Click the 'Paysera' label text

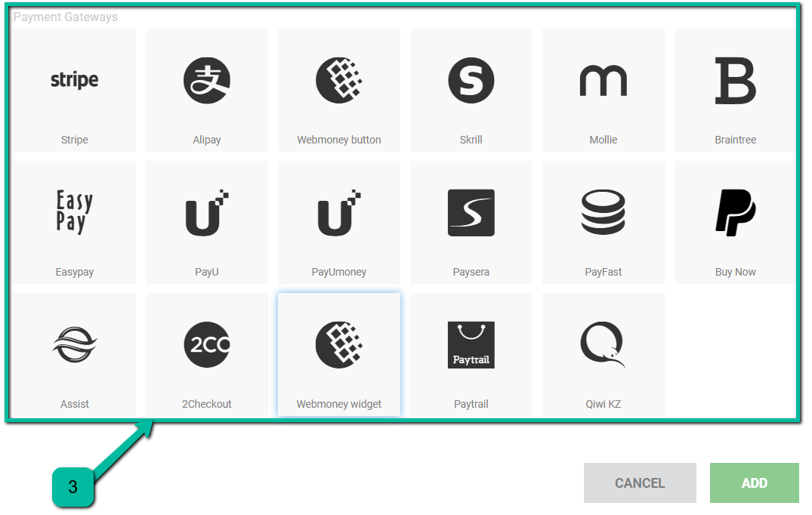coord(471,273)
